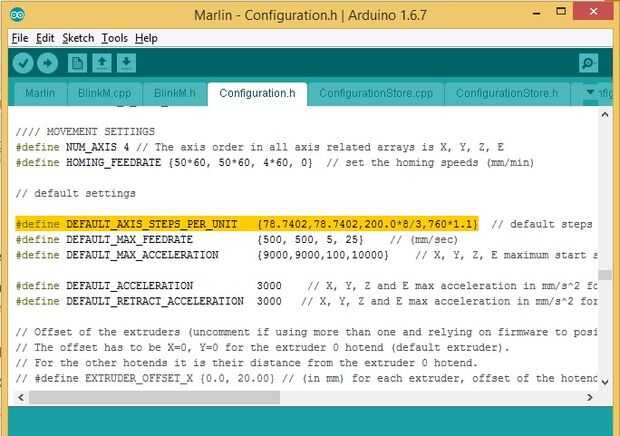
Task: Open a sketch with the Open icon
Action: click(102, 63)
